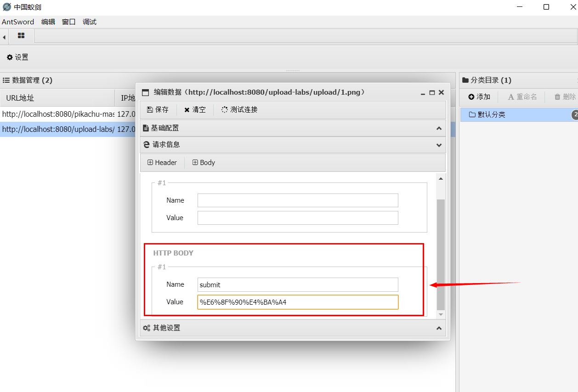Click the 清空 clear button
Image resolution: width=578 pixels, height=392 pixels.
(195, 110)
